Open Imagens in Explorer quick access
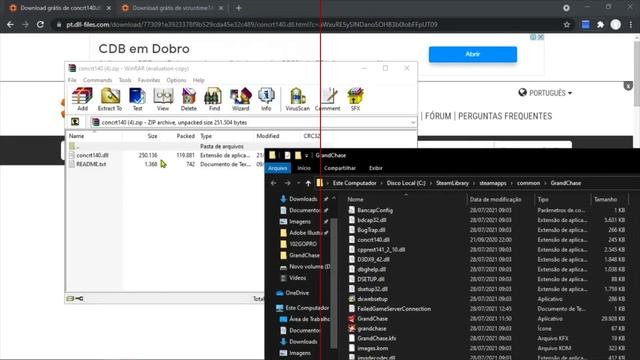This screenshot has width=640, height=360. 300,222
